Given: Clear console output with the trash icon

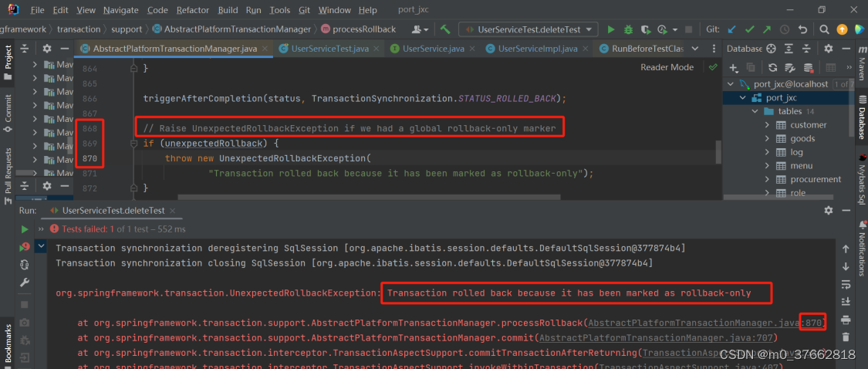Looking at the screenshot, I should click(846, 337).
